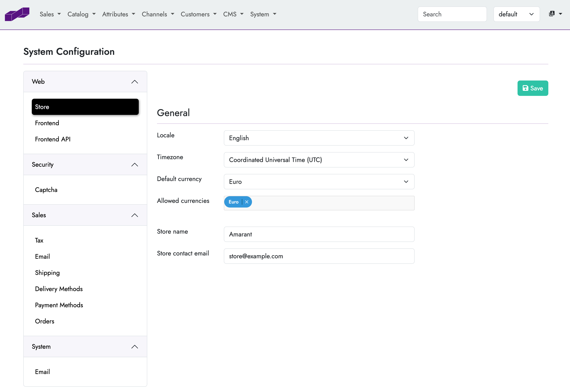Go to Payment Methods settings
Screen dimensions: 570x392
(x=59, y=305)
